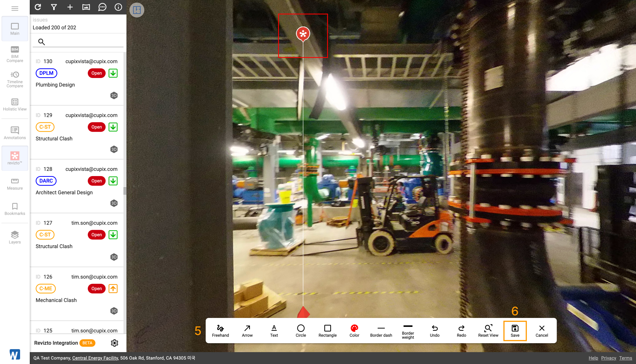The width and height of the screenshot is (636, 364).
Task: Open BIM Compare mode
Action: [x=15, y=54]
